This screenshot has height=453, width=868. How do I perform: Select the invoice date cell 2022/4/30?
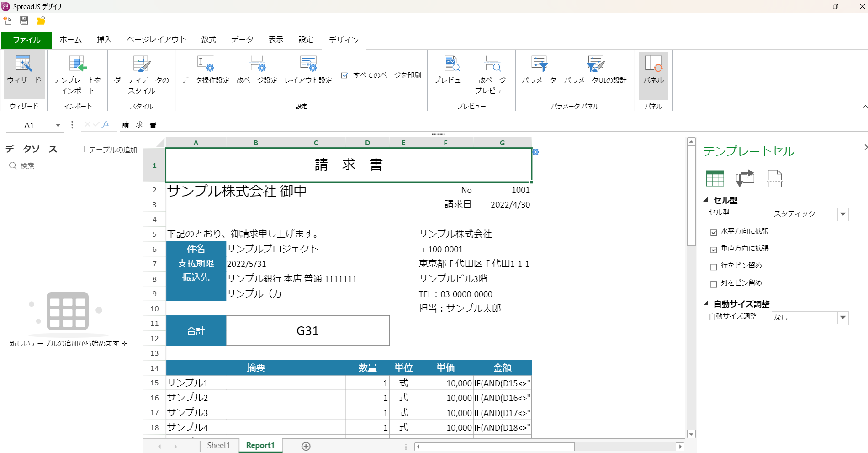[x=502, y=205]
